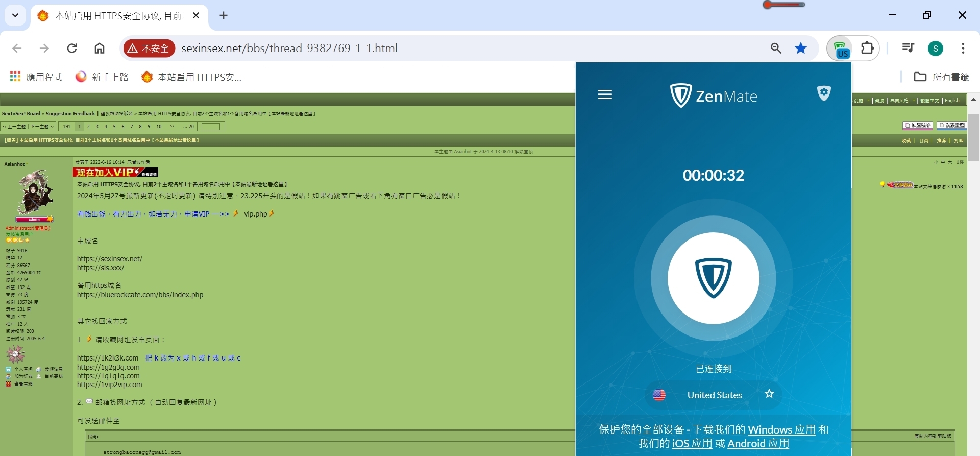Open the bluerockcafe.com/bbs link

tap(140, 295)
